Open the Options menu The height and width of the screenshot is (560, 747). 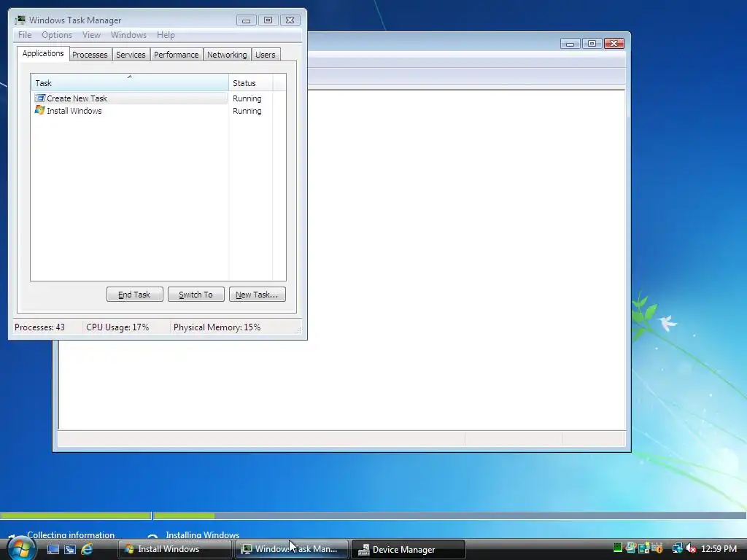(x=57, y=35)
